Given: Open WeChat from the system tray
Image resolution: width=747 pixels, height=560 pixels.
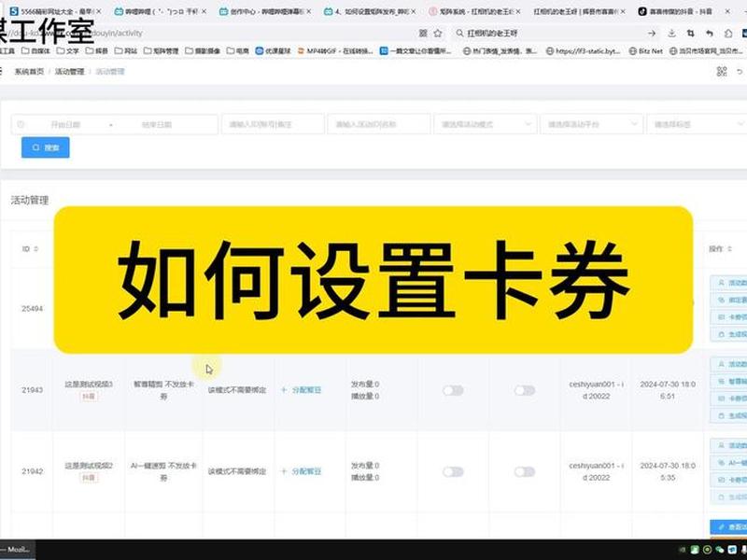Looking at the screenshot, I should coord(720,550).
